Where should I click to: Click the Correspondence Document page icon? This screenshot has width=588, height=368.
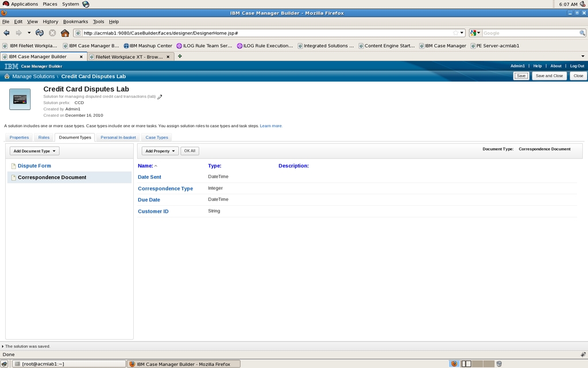[x=14, y=178]
